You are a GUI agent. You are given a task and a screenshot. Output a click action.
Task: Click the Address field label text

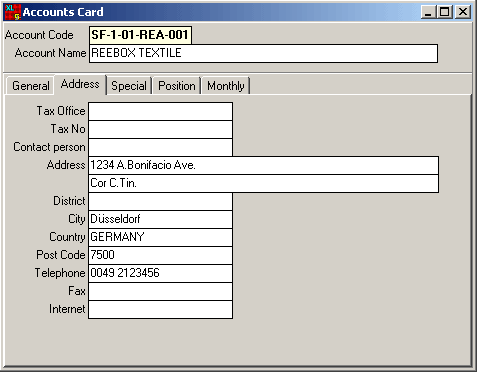[x=66, y=165]
